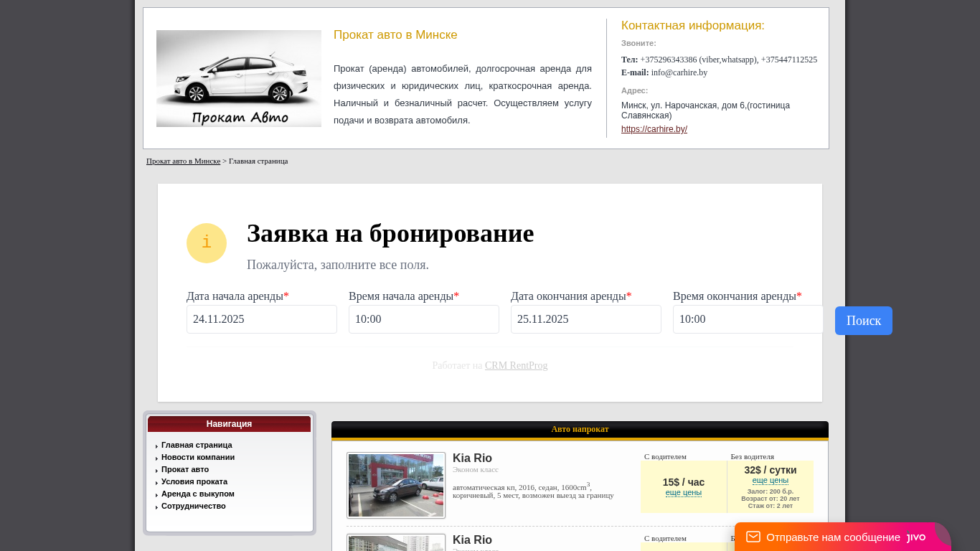
Task: Open the first Kia Rio car photo
Action: click(396, 485)
